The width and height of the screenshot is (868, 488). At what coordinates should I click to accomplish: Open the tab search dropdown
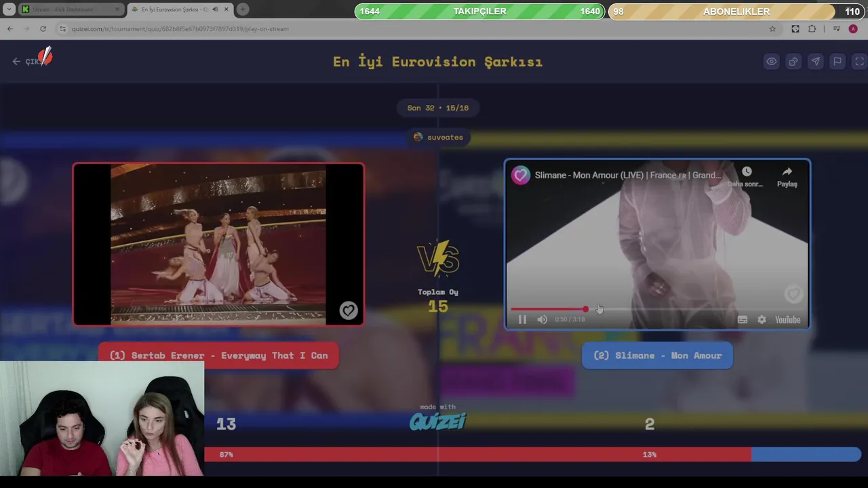pos(10,9)
